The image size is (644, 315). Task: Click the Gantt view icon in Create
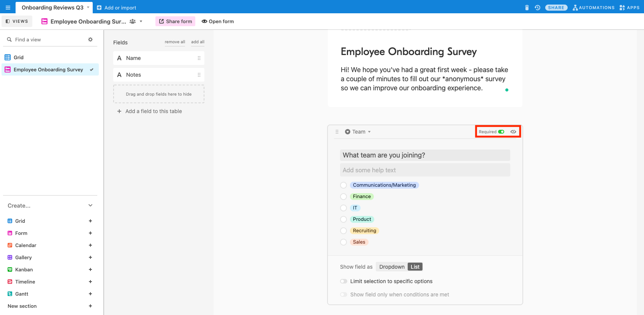(10, 294)
